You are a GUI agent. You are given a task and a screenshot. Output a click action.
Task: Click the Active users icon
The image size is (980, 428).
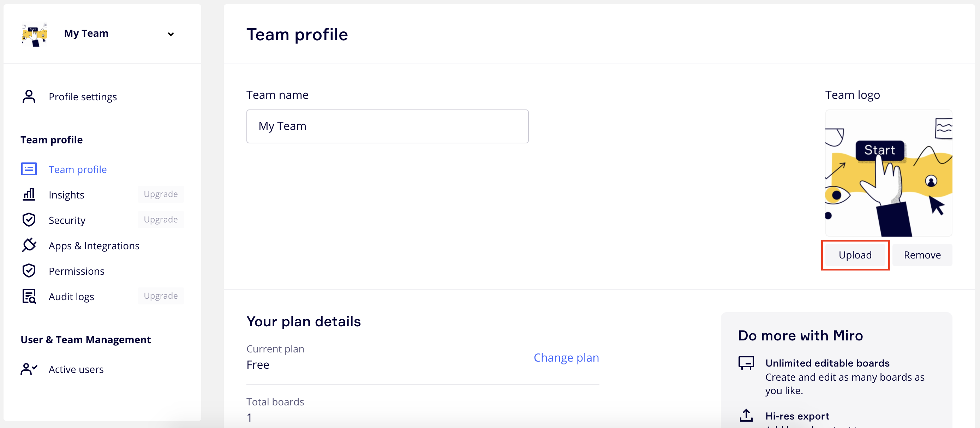[29, 369]
